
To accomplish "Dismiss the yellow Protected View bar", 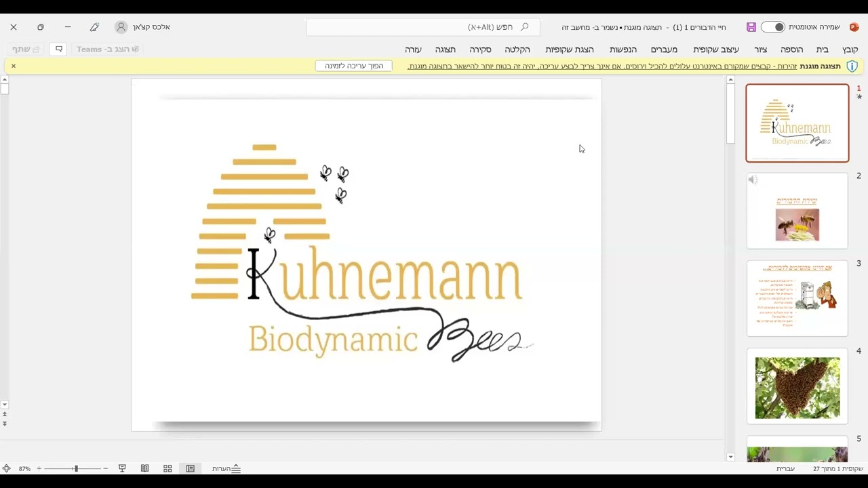I will (14, 66).
